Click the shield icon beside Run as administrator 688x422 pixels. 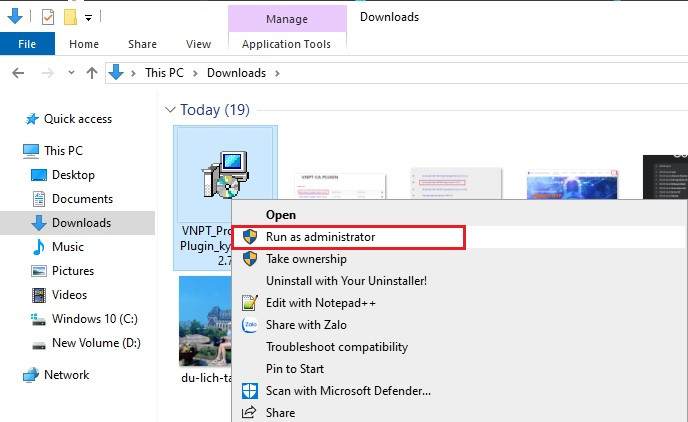[250, 237]
